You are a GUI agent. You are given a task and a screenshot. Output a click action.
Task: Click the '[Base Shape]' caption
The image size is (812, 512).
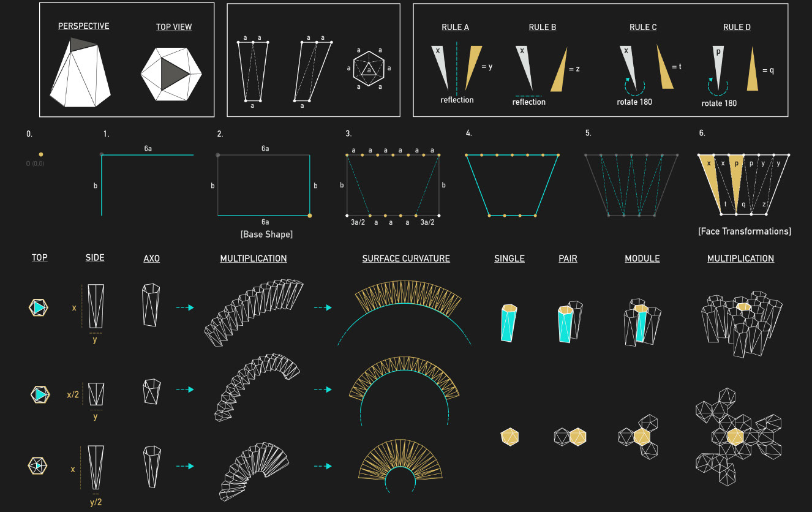(x=265, y=235)
